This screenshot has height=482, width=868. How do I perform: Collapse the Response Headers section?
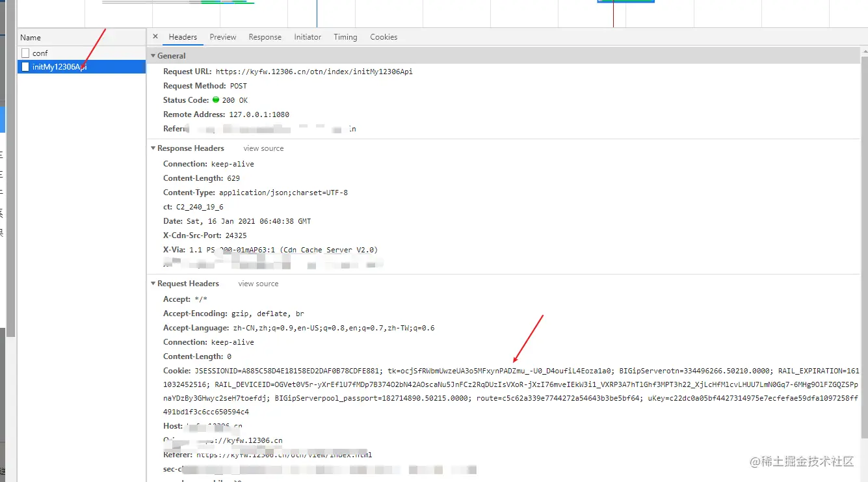coord(153,148)
